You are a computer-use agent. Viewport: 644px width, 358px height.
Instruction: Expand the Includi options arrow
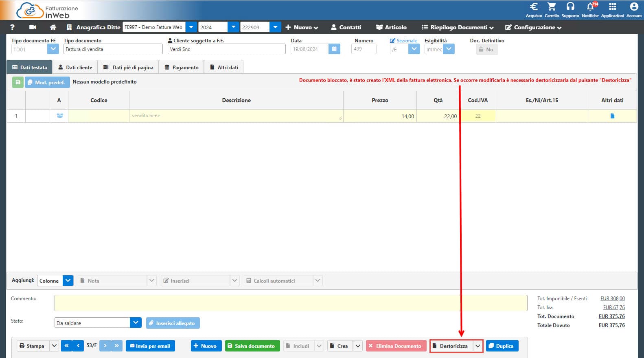pos(319,346)
